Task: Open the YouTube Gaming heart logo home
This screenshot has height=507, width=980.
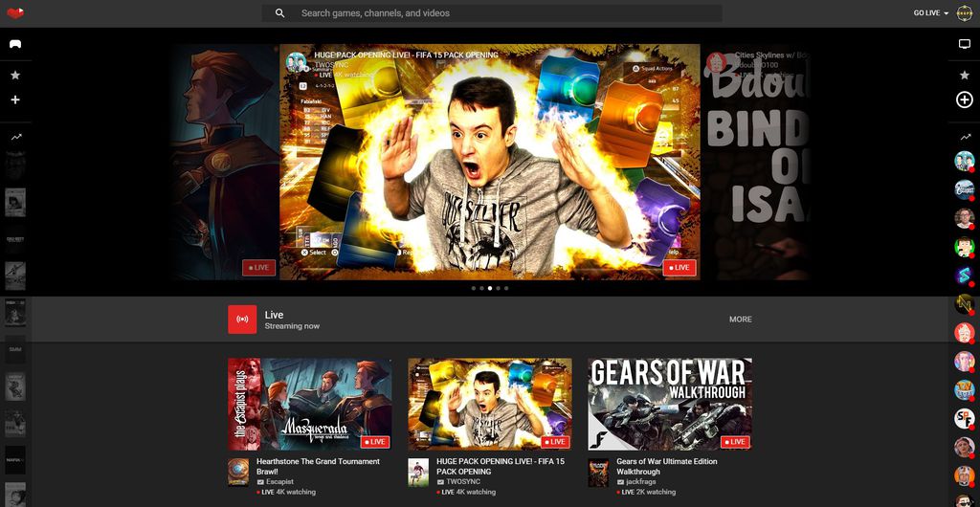Action: pos(15,12)
